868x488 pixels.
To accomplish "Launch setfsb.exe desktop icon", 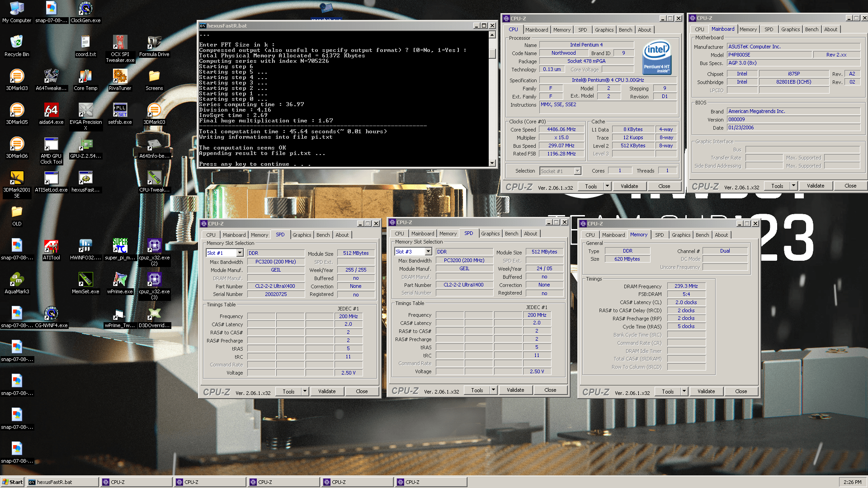I will [x=120, y=113].
